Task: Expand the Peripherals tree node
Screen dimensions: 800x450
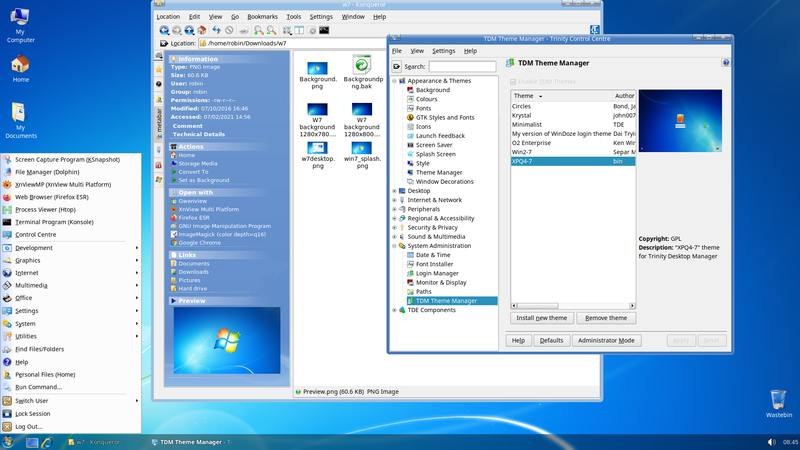Action: (394, 209)
